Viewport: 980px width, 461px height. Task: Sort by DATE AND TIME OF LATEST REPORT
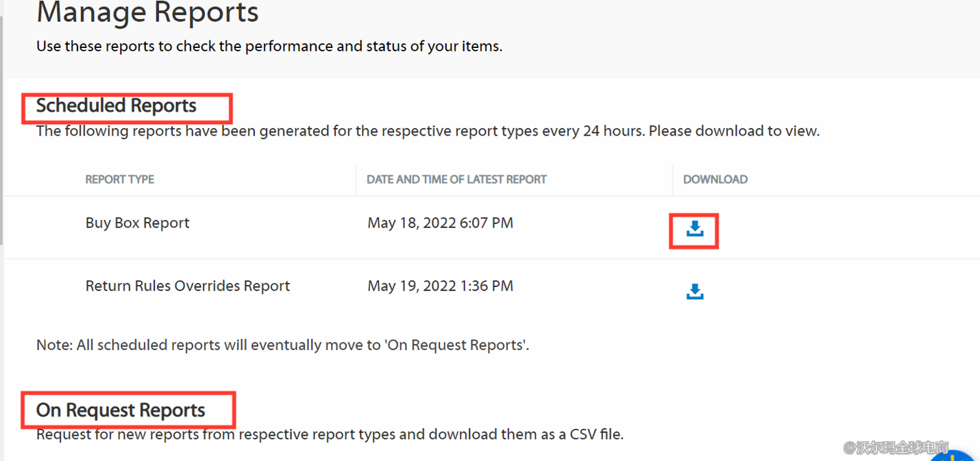point(456,179)
